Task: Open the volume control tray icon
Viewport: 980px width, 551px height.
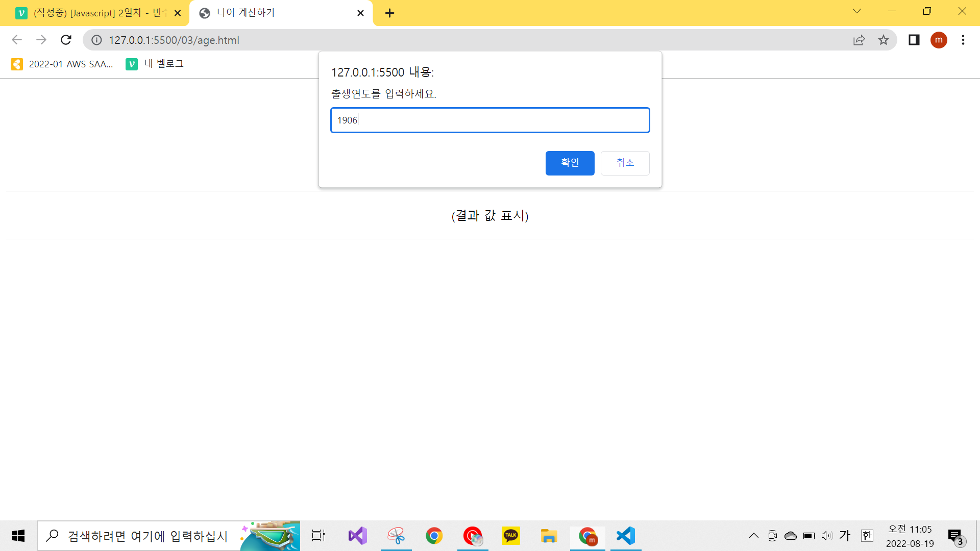Action: (x=827, y=536)
